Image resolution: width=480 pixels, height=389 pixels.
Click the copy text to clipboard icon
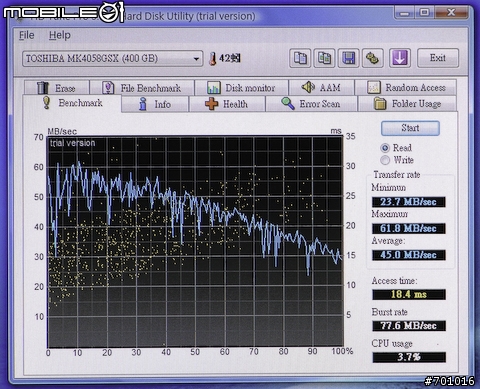(x=300, y=58)
